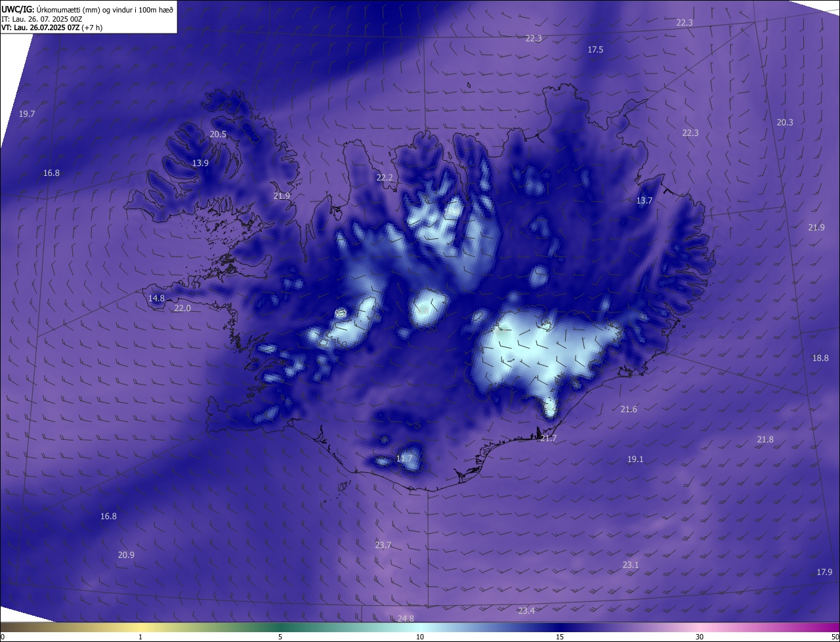Image resolution: width=840 pixels, height=642 pixels.
Task: Click the 23.4 value label
Action: coord(526,610)
